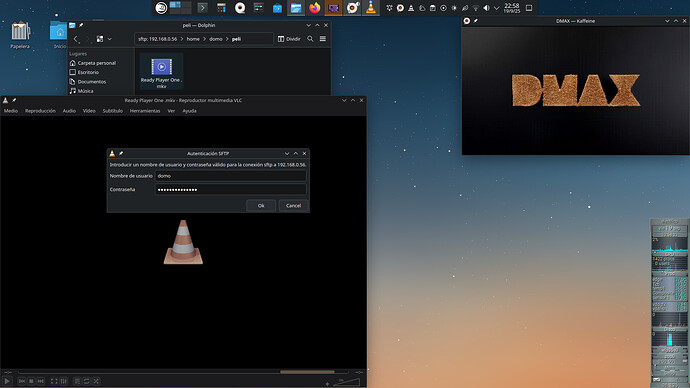Go back in Dolphin
This screenshot has height=388, width=690.
click(76, 39)
